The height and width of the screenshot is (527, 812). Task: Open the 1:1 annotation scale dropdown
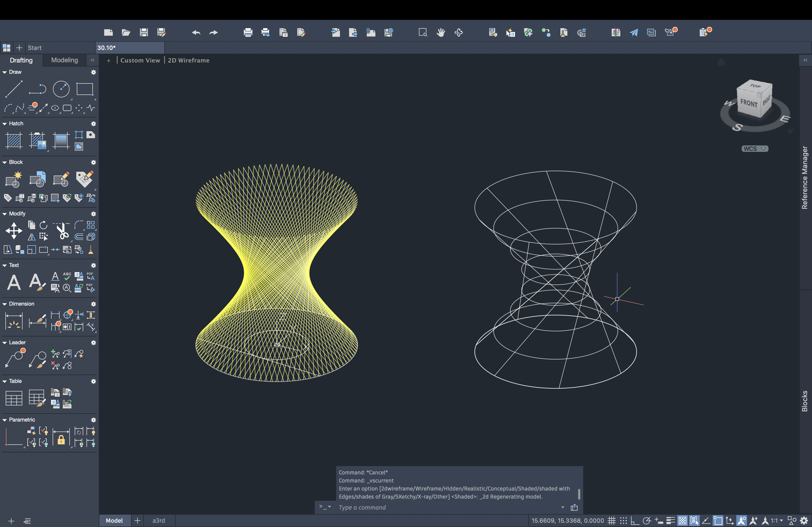[777, 521]
